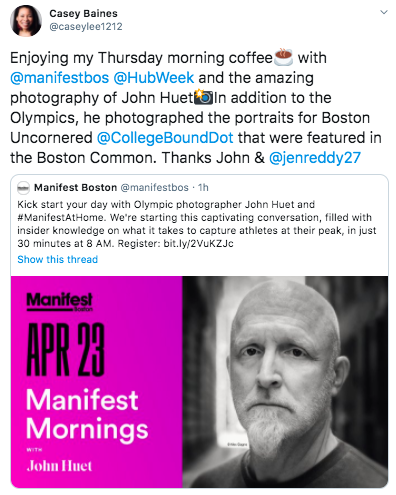The height and width of the screenshot is (495, 396).
Task: Open the @HubWeek mention
Action: 154,78
